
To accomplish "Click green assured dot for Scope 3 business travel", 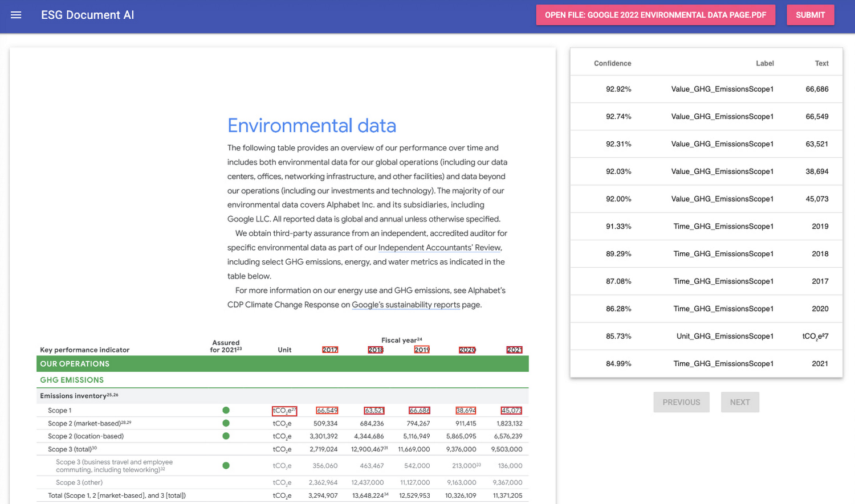I will (x=226, y=466).
